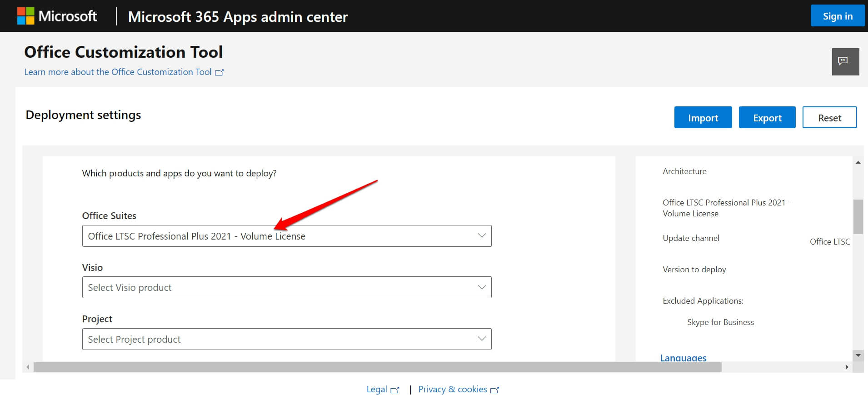This screenshot has width=868, height=395.
Task: Click Update channel in the summary panel
Action: [x=691, y=238]
